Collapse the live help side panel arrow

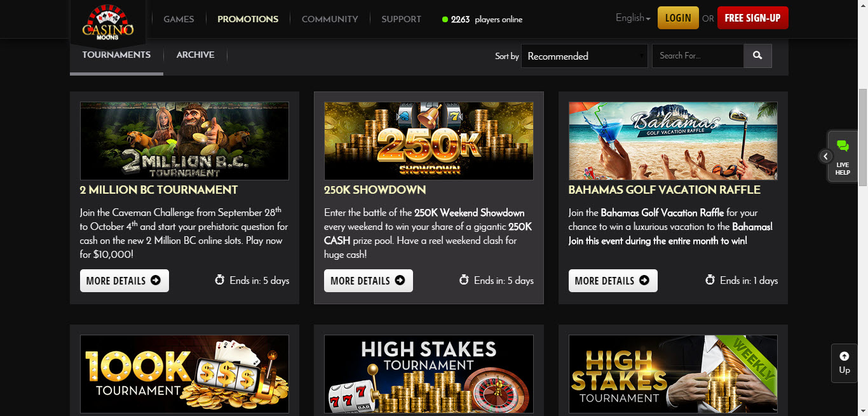[825, 156]
